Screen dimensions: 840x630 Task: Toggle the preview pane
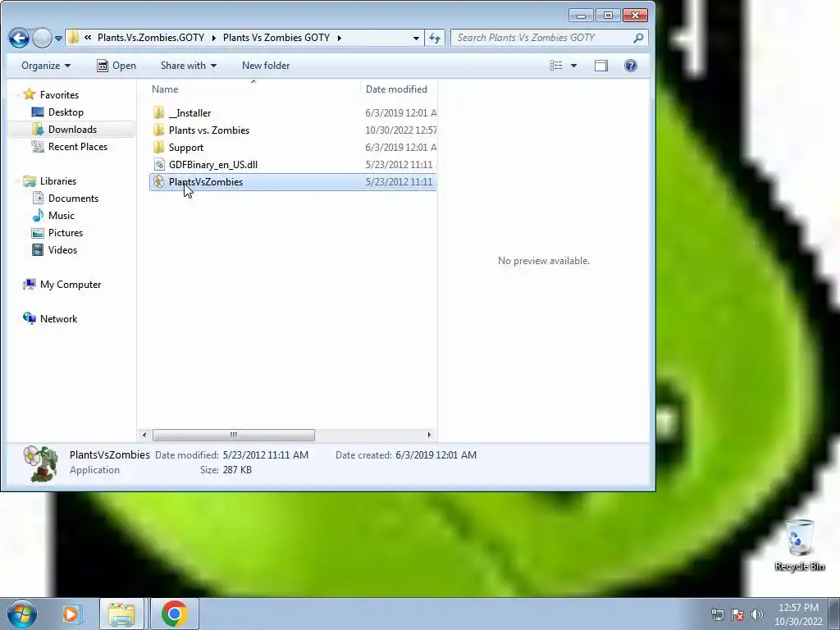pyautogui.click(x=601, y=66)
